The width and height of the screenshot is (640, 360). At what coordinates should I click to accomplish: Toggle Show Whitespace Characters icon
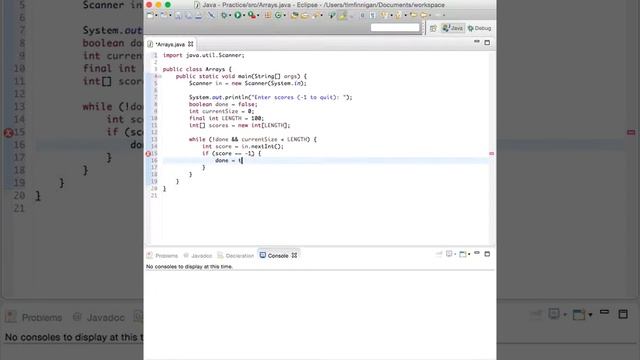click(373, 16)
